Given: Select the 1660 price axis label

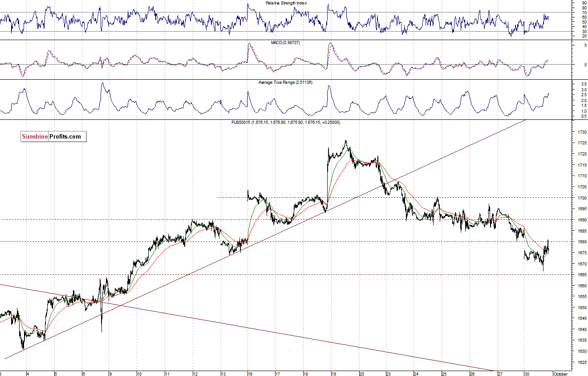Looking at the screenshot, I should (x=582, y=286).
